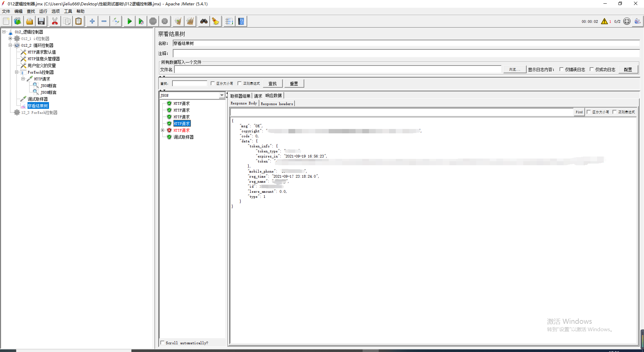Image resolution: width=644 pixels, height=352 pixels.
Task: Open the 运行 menu
Action: point(43,11)
